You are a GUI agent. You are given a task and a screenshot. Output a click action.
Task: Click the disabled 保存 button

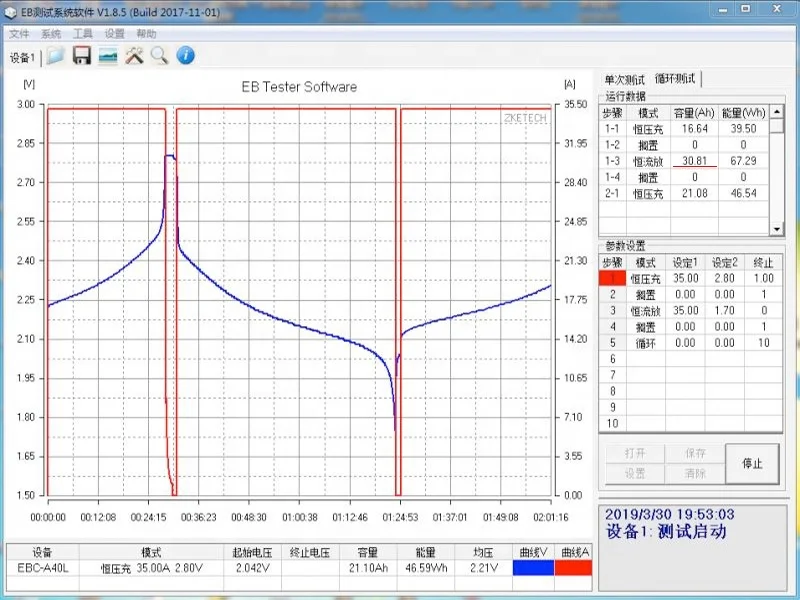click(x=695, y=453)
